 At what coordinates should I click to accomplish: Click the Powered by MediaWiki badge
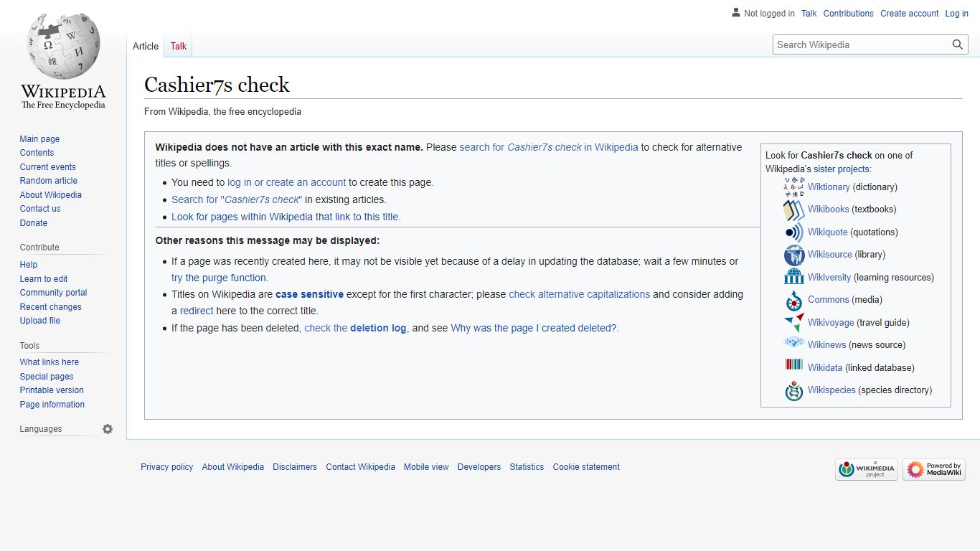coord(934,469)
